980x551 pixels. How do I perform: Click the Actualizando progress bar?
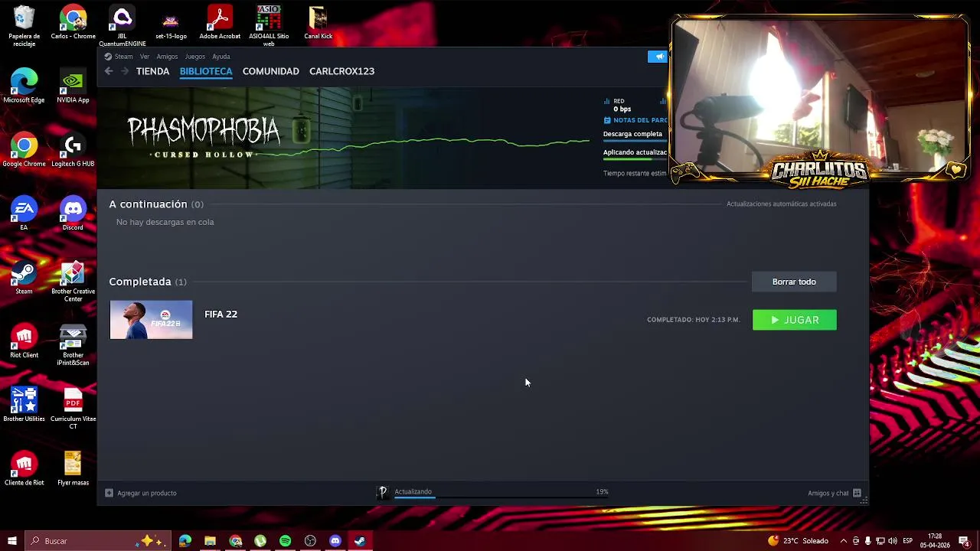tap(501, 497)
